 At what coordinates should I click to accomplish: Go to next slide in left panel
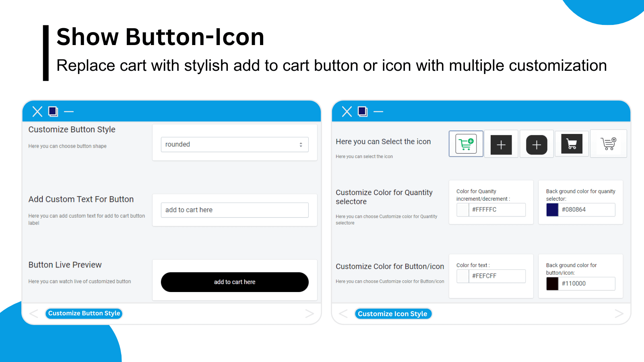[309, 314]
